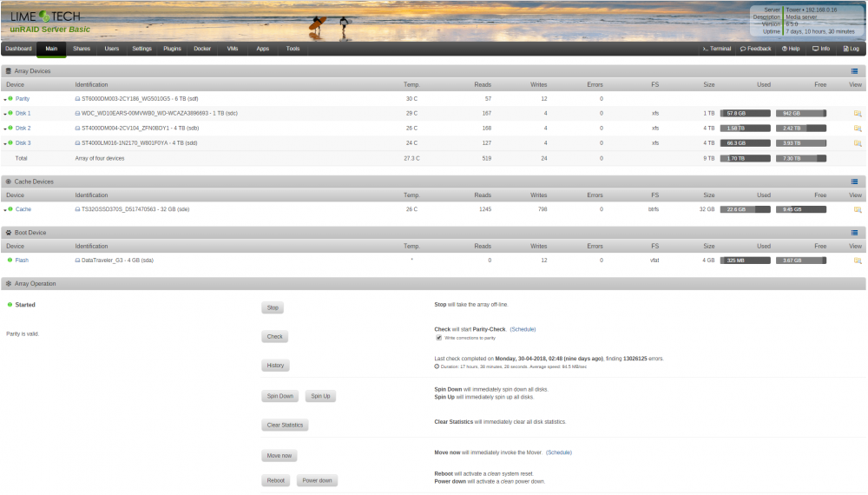Image resolution: width=868 pixels, height=495 pixels.
Task: Go to Dashboard tab
Action: (x=18, y=49)
